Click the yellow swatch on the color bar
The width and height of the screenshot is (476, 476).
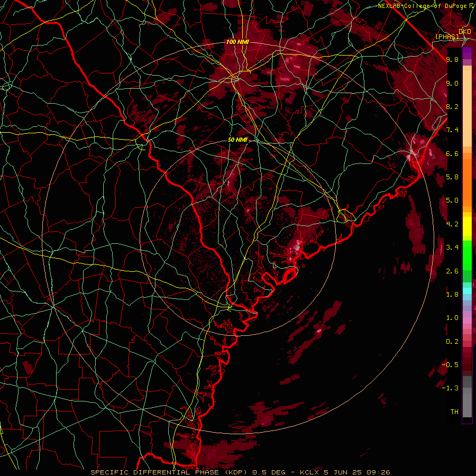(467, 226)
